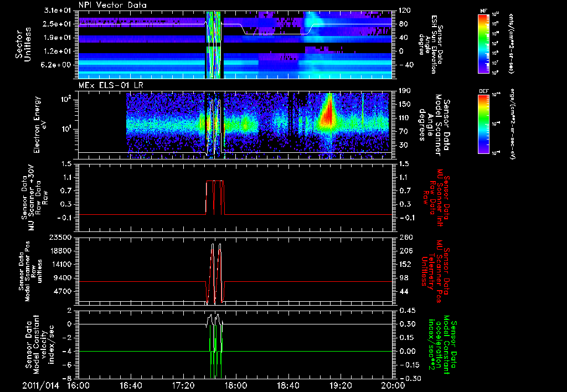The image size is (567, 392).
Task: Click the "4700" scanner position tick
Action: coord(63,291)
